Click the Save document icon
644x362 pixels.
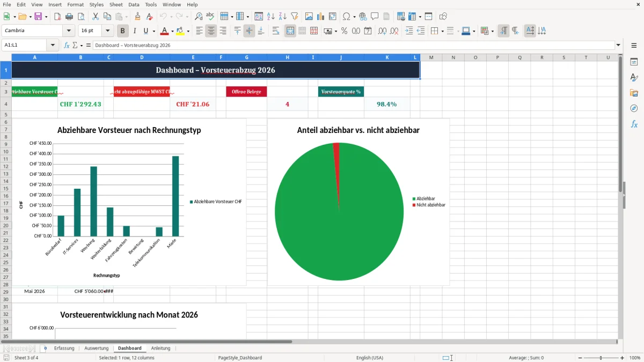(39, 17)
